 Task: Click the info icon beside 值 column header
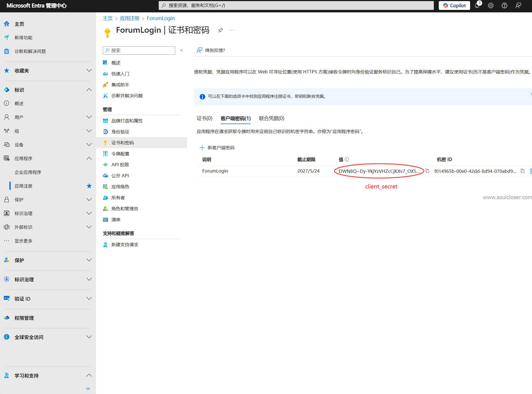point(347,159)
